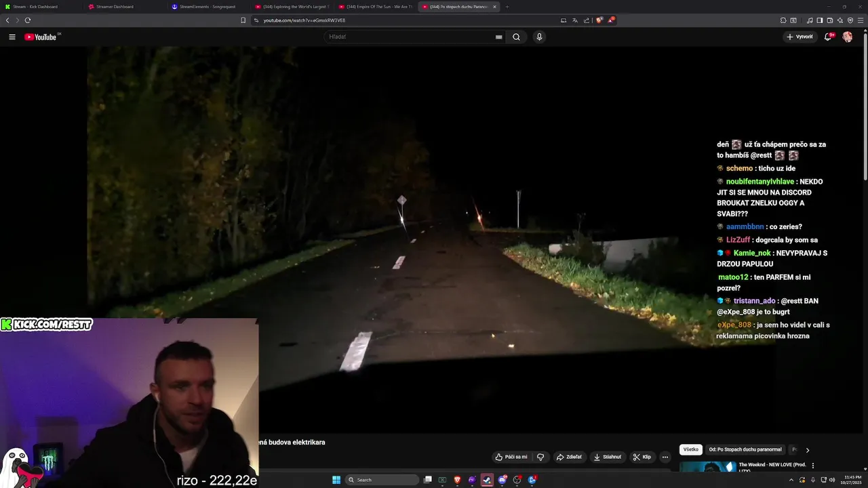Viewport: 868px width, 488px height.
Task: Reload the page with the refresh icon
Action: point(28,20)
